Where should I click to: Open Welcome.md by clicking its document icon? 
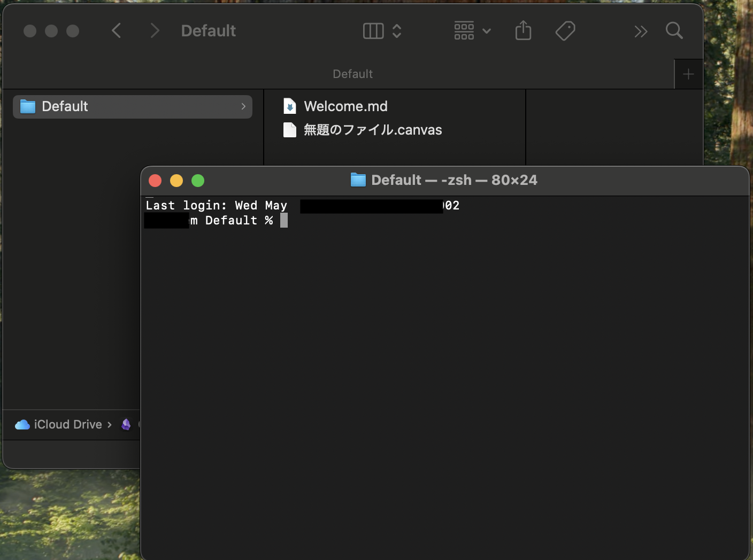[289, 106]
